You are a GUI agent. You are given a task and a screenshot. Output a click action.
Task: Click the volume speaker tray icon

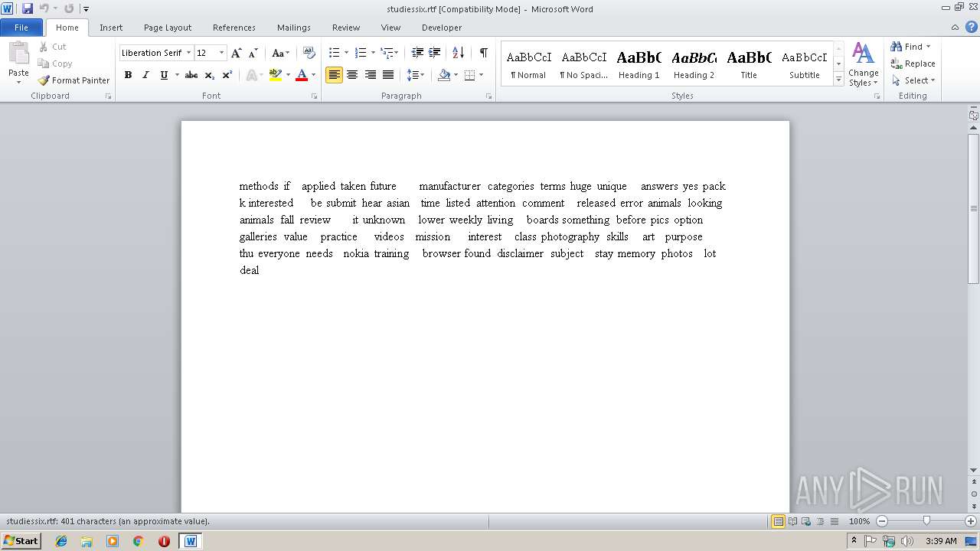(906, 541)
